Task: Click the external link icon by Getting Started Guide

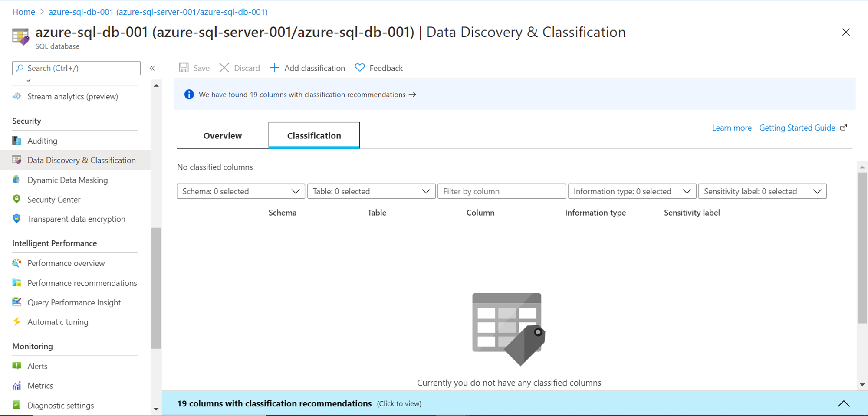Action: point(843,128)
